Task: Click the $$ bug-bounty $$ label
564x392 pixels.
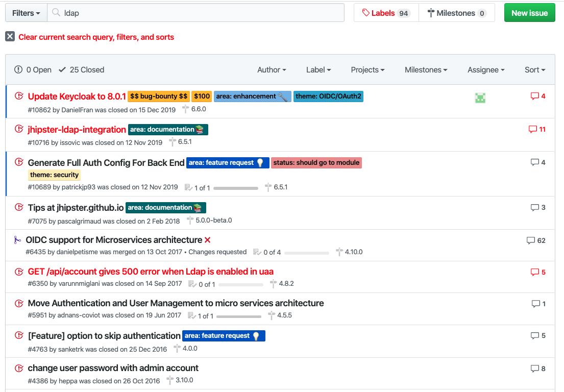Action: coord(159,96)
